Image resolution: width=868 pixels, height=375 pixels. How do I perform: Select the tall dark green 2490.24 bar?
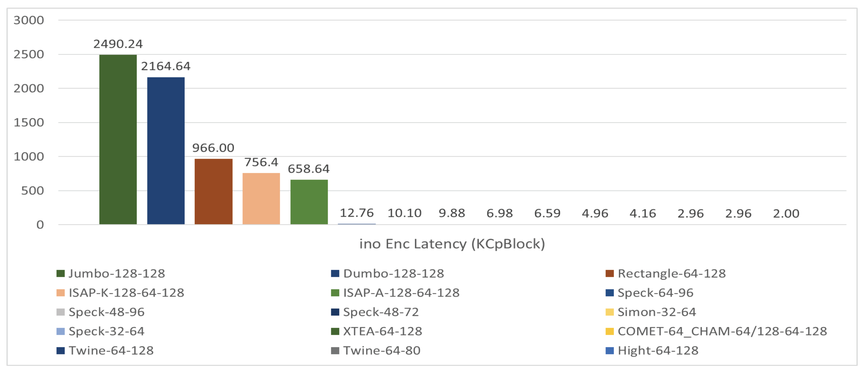(118, 139)
